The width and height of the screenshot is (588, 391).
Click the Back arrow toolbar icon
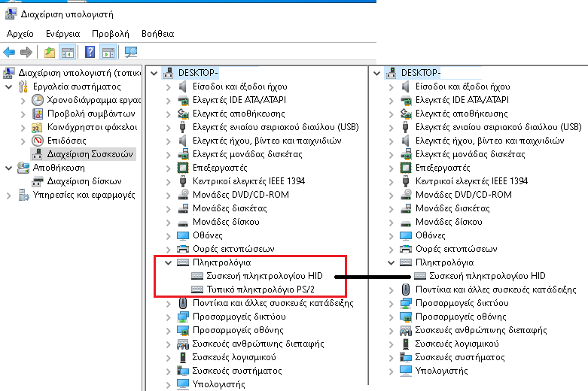pyautogui.click(x=9, y=52)
